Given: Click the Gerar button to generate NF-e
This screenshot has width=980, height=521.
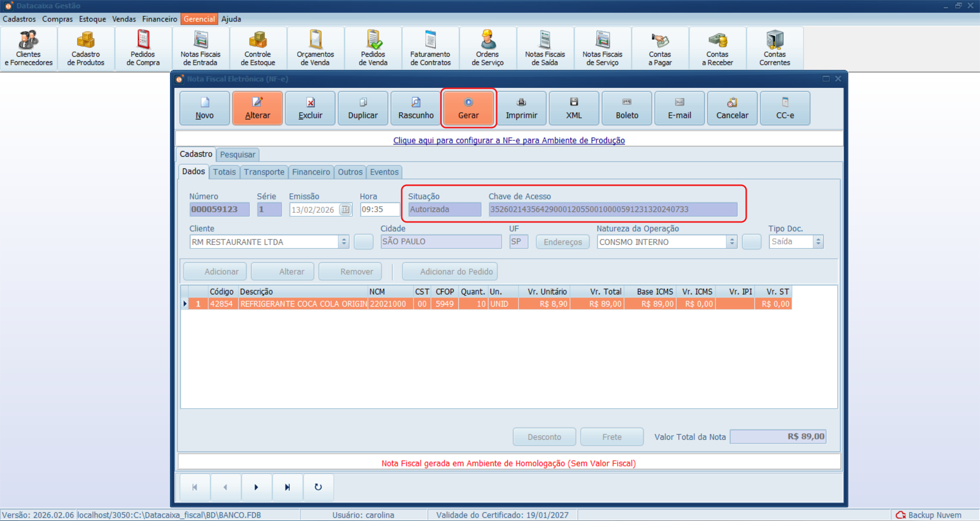Looking at the screenshot, I should [469, 108].
